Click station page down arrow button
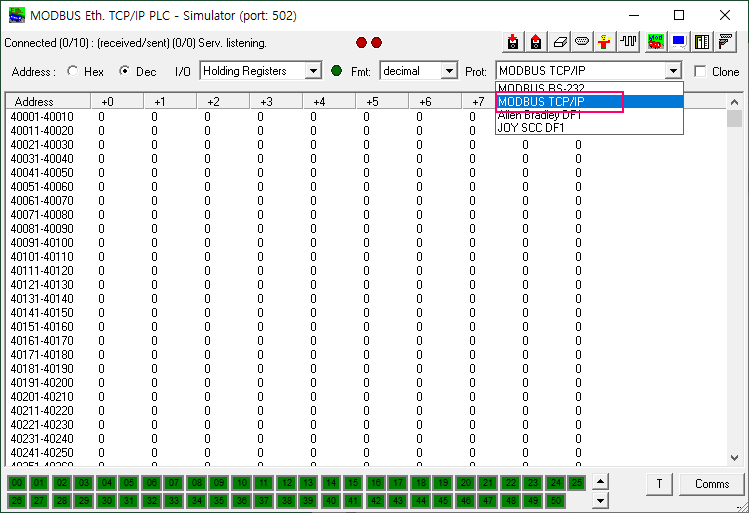The image size is (749, 513). 600,501
